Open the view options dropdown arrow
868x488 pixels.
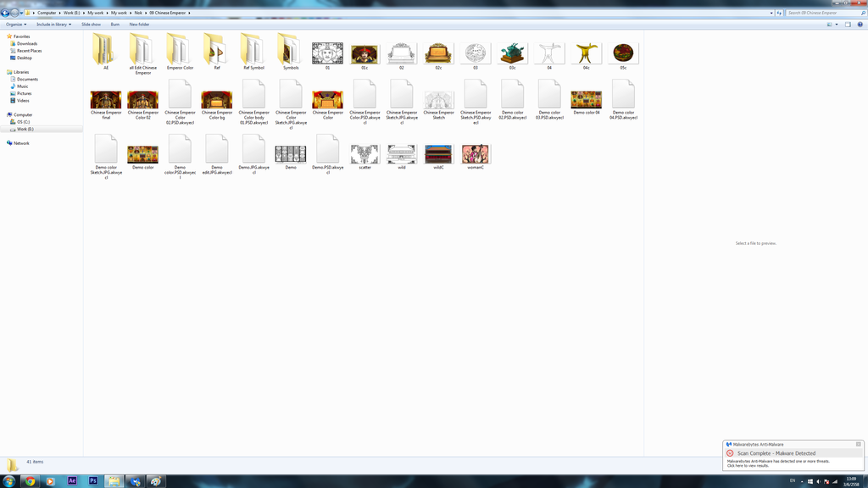(x=837, y=25)
